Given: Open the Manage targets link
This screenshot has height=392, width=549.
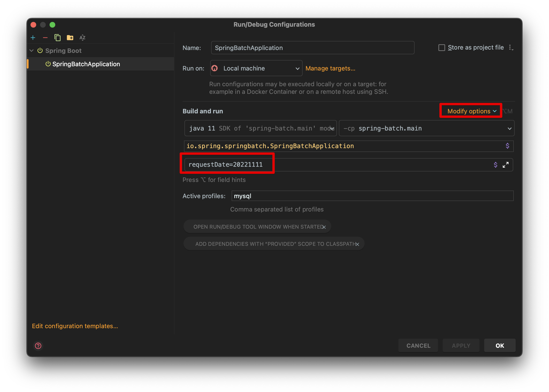Looking at the screenshot, I should click(330, 68).
